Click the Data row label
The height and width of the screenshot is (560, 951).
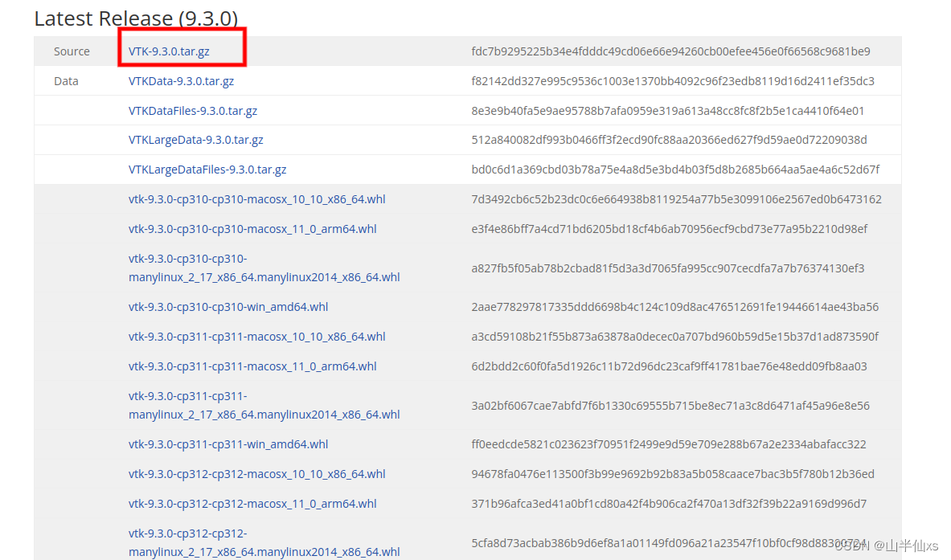coord(66,81)
